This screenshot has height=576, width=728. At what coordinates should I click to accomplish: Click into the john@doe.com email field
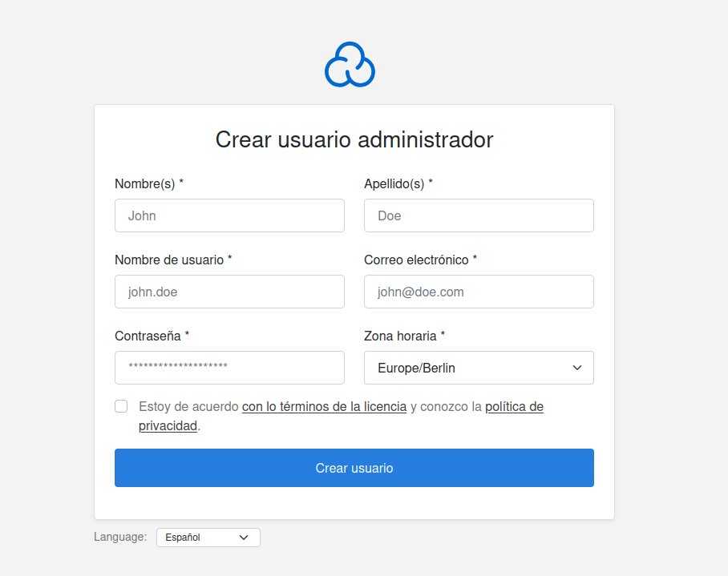(478, 292)
